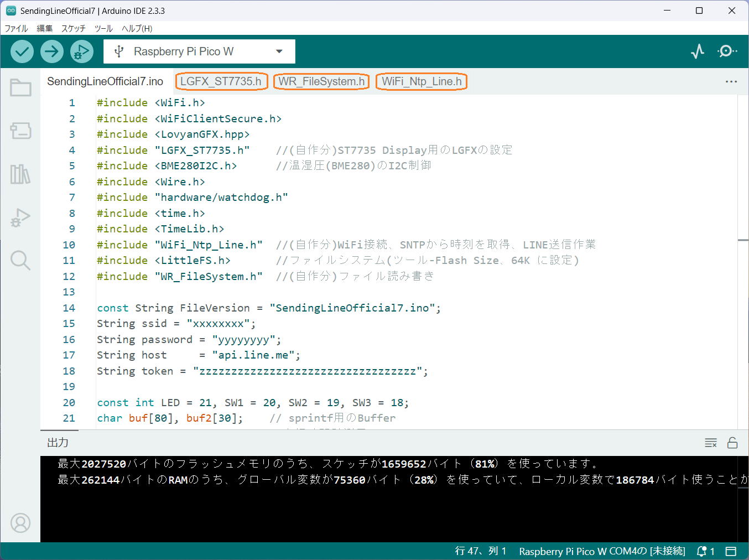Click the Flash Size comment on line 11
Viewport: 749px width, 560px height.
pyautogui.click(x=427, y=261)
